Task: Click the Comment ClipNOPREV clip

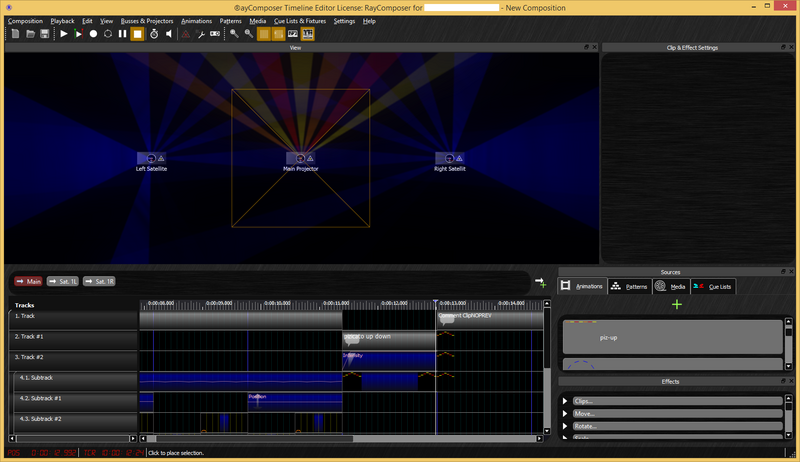Action: coord(490,320)
